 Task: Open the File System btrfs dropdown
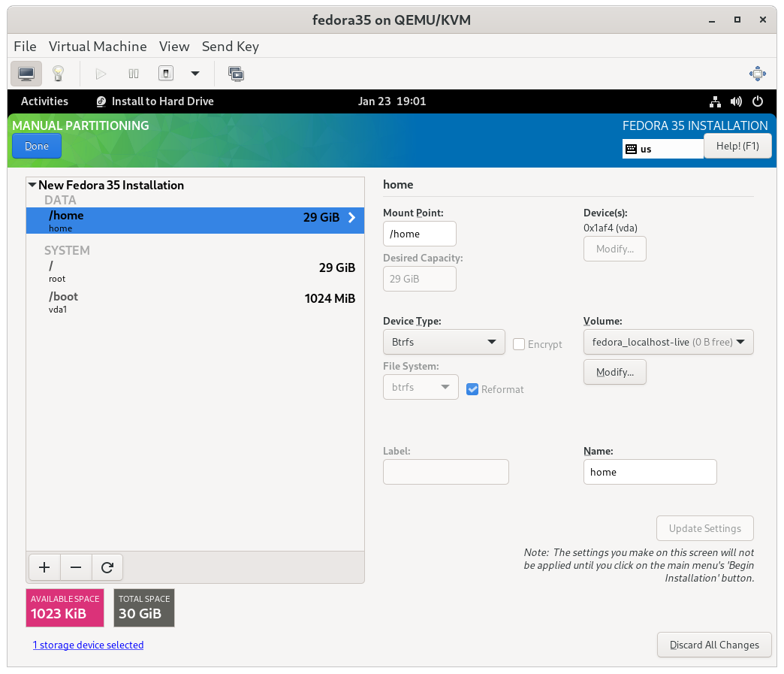421,387
